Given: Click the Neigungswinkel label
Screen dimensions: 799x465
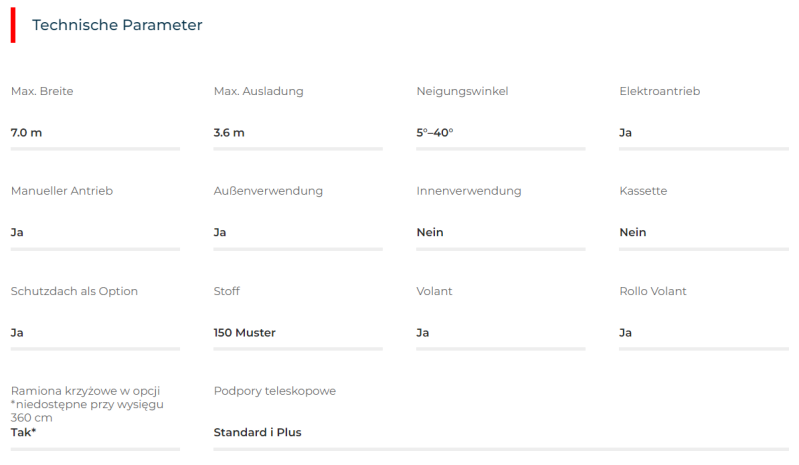Looking at the screenshot, I should coord(462,91).
